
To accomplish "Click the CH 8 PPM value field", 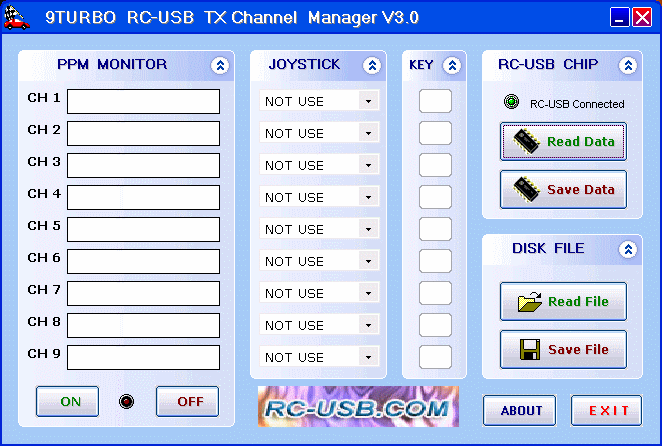I will [x=144, y=325].
